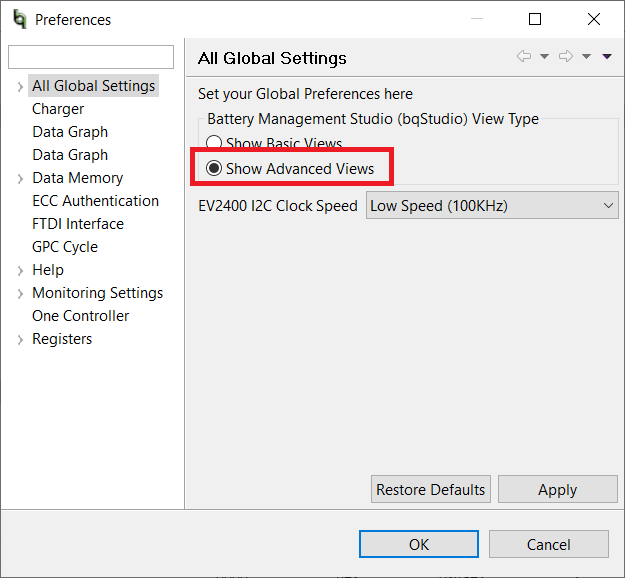Open the EV2400 I2C Clock Speed dropdown
This screenshot has height=578, width=625.
click(x=492, y=205)
